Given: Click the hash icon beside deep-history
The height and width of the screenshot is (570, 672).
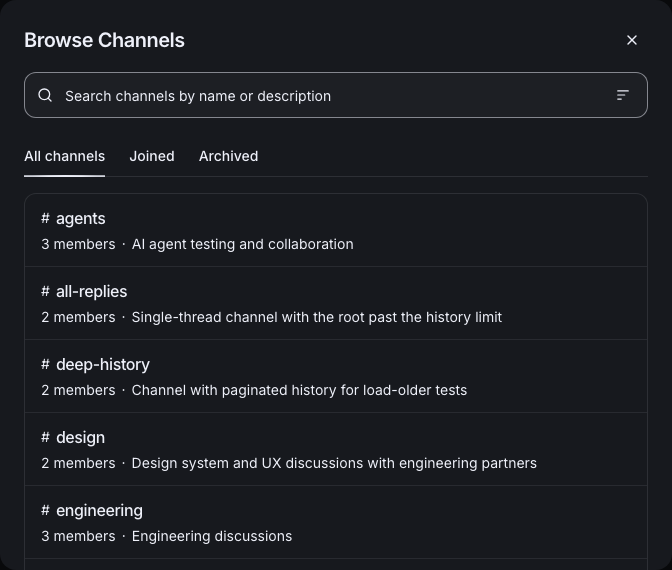Looking at the screenshot, I should (x=45, y=364).
